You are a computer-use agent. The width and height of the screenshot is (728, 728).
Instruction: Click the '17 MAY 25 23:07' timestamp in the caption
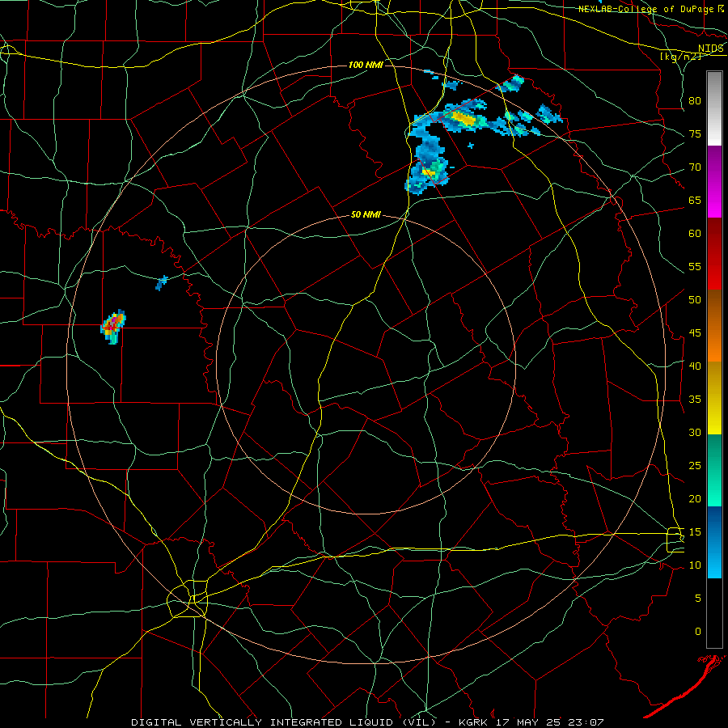coord(552,722)
